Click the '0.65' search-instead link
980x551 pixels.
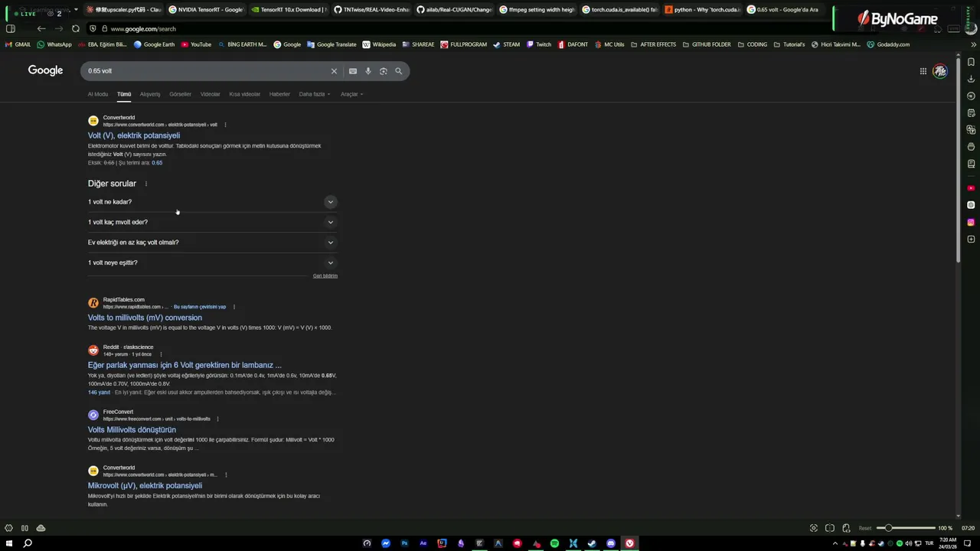point(157,163)
